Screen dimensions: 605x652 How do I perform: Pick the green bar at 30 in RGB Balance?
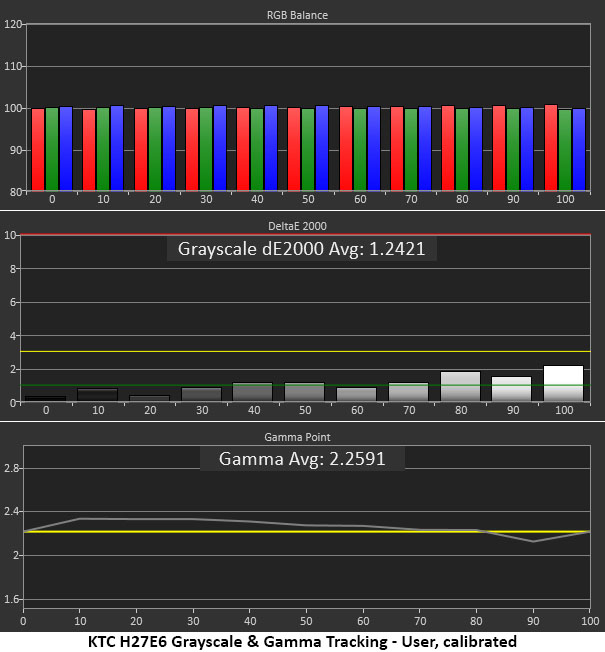206,149
